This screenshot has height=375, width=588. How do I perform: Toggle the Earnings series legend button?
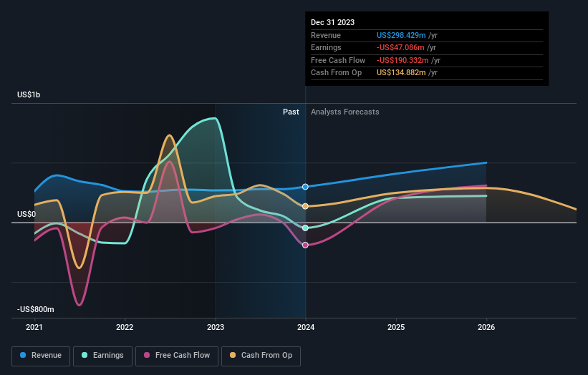[102, 356]
